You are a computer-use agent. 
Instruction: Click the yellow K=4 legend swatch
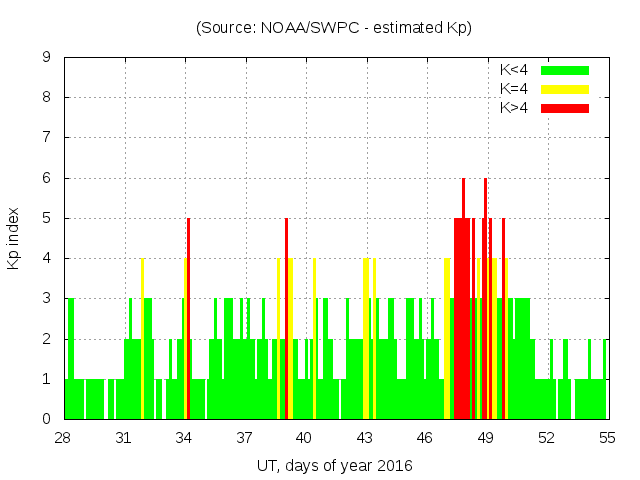[x=565, y=89]
